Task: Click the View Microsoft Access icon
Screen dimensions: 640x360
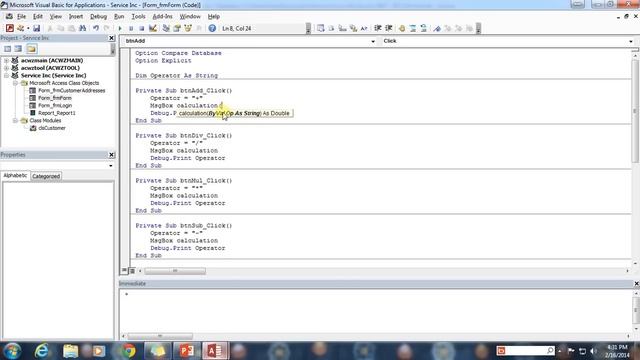Action: (10, 28)
